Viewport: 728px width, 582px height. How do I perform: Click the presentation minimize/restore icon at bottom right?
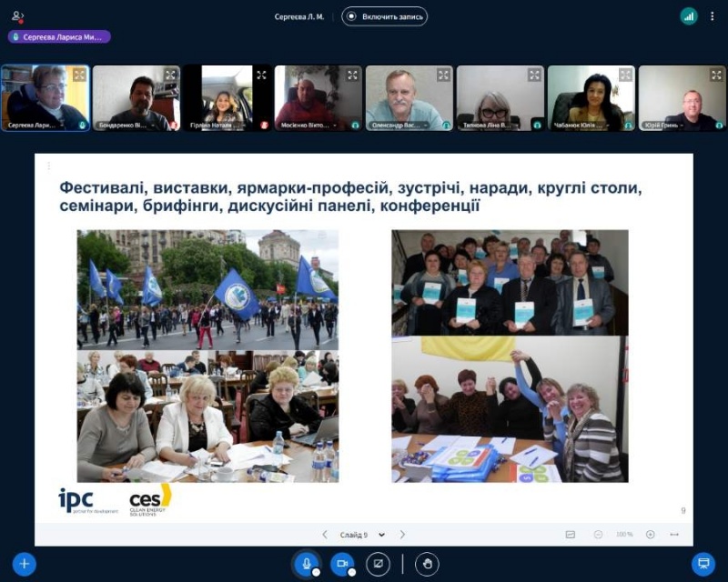pyautogui.click(x=703, y=564)
